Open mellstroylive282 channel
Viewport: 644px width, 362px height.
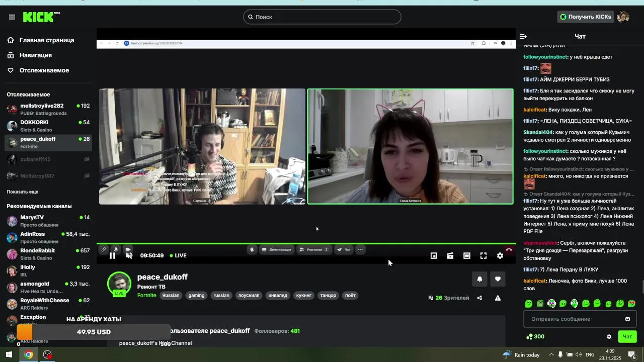[x=48, y=109]
